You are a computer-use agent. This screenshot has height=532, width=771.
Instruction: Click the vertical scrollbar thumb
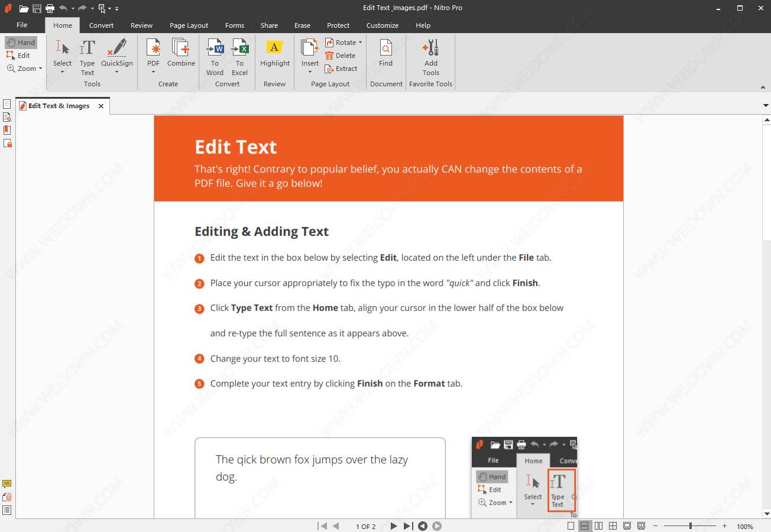point(766,183)
